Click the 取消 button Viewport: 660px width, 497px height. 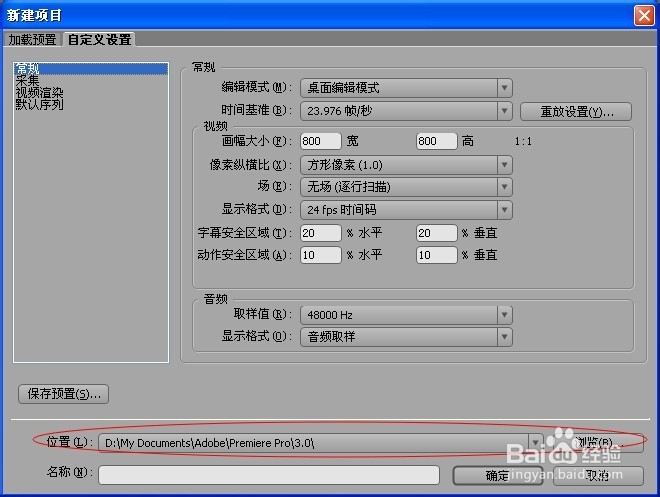[598, 476]
